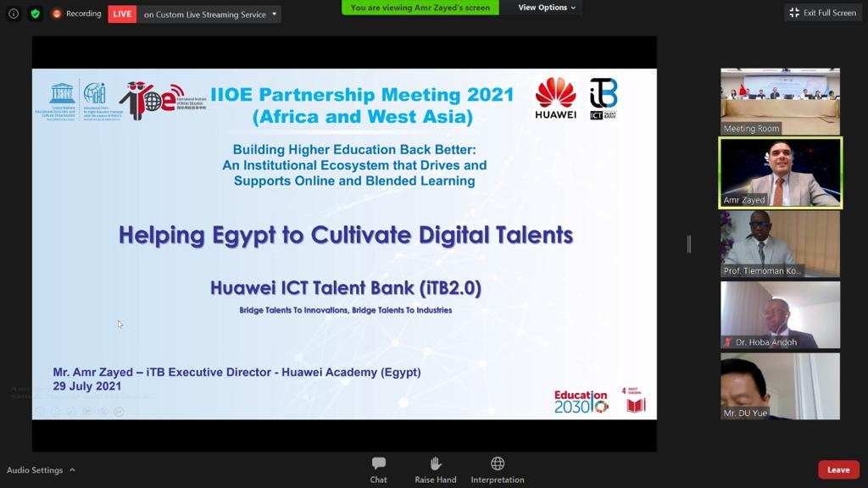
Task: Select Dr. Hoba Andoh's video thumbnail
Action: pos(780,314)
